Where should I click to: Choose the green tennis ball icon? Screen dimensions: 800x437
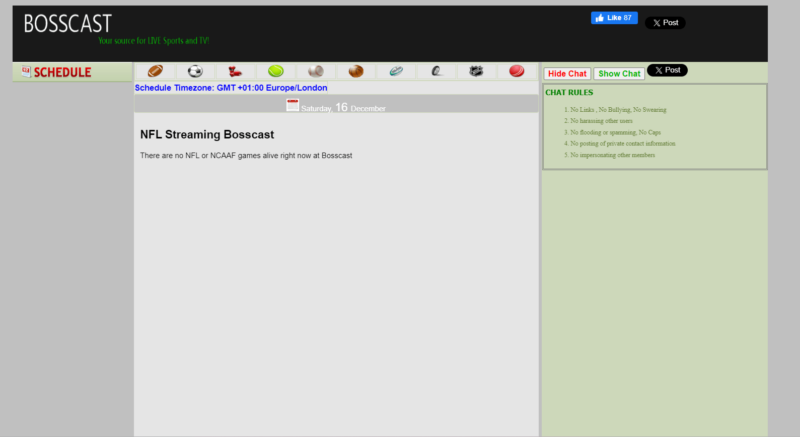point(276,71)
